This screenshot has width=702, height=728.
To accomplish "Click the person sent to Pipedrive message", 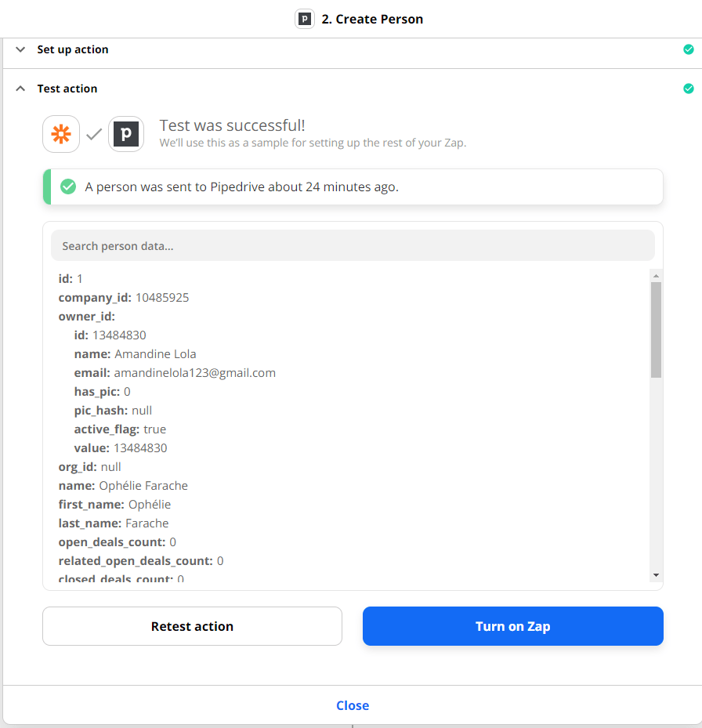I will (241, 187).
